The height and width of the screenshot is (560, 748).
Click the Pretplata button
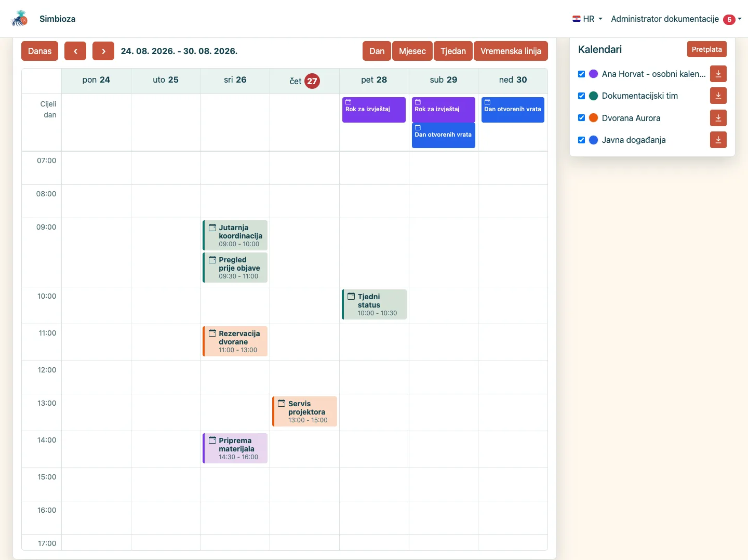707,49
